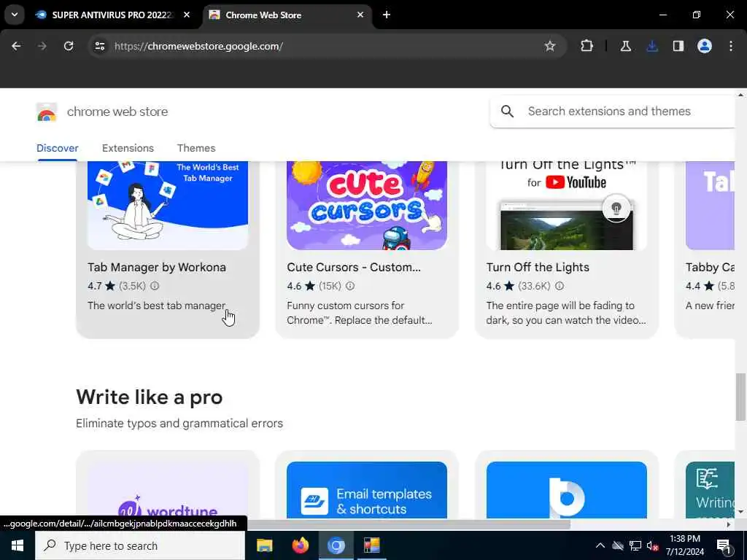747x560 pixels.
Task: Open the Writing extension card
Action: click(705, 485)
